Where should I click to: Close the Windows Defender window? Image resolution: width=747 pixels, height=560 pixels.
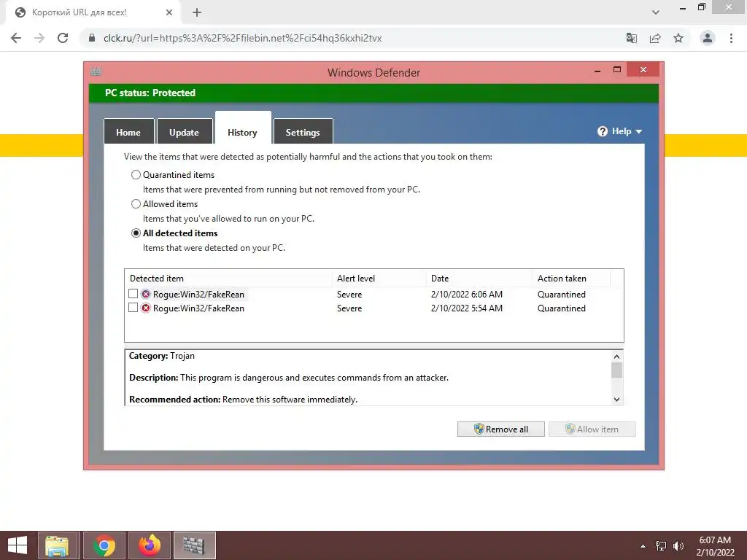tap(643, 69)
